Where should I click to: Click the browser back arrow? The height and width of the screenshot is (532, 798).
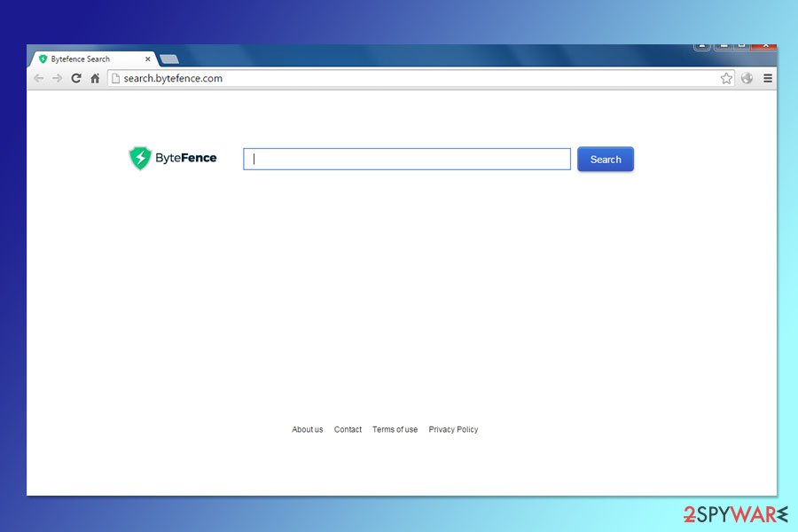(39, 78)
